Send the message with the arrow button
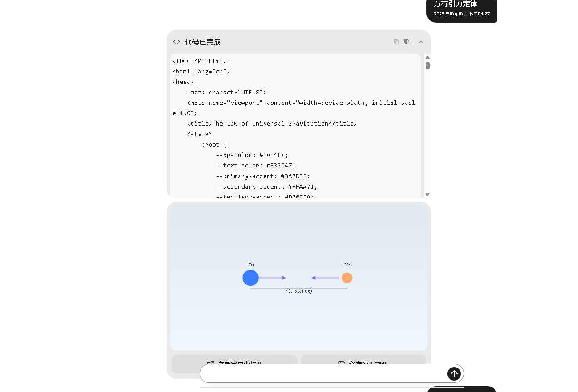The height and width of the screenshot is (392, 578). 454,374
